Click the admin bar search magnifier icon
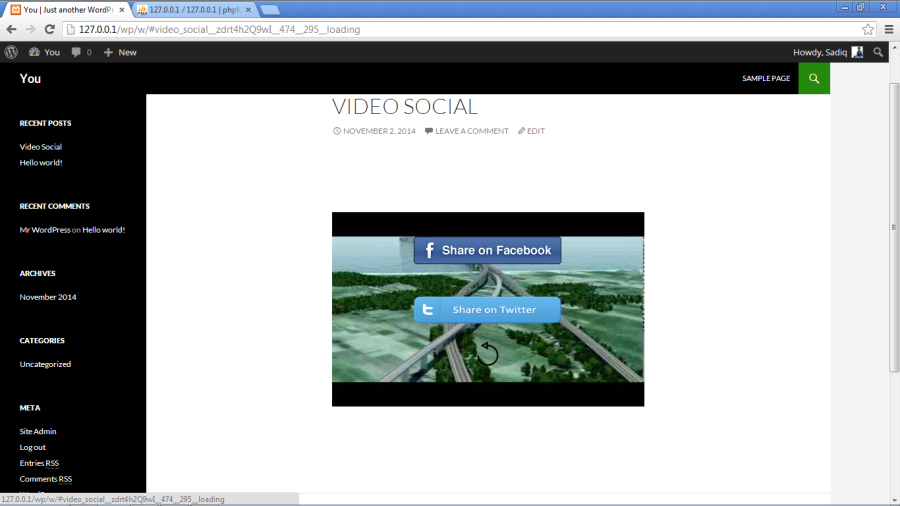The width and height of the screenshot is (900, 506). (x=878, y=52)
